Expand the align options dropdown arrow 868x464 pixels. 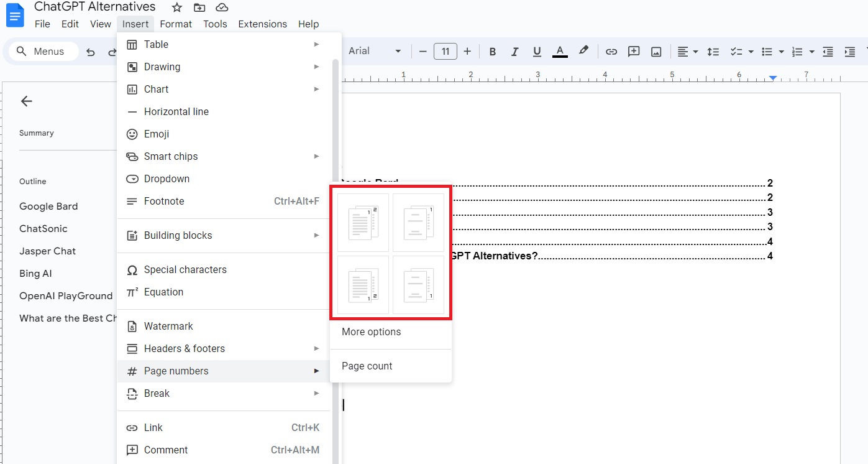tap(695, 52)
